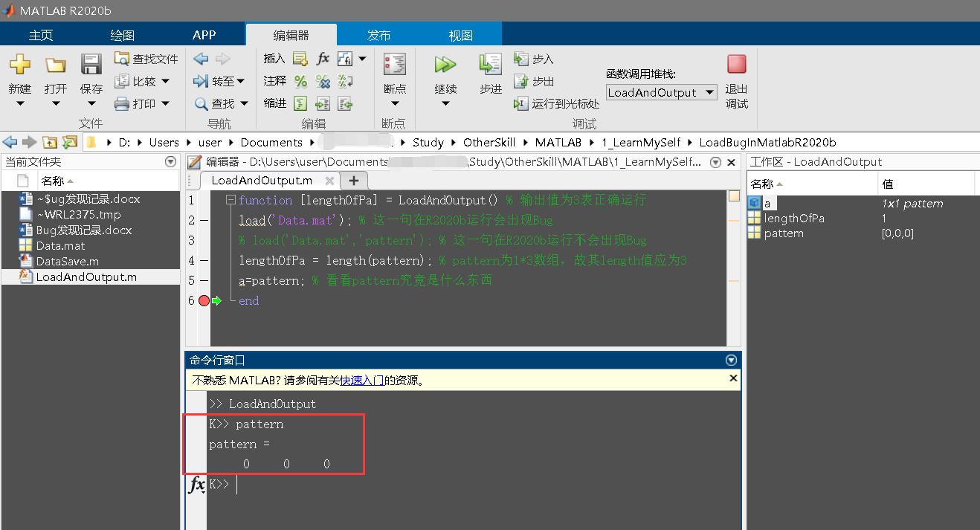Click the LoadBugInMatlabR2020b path segment
The image size is (980, 530).
767,142
